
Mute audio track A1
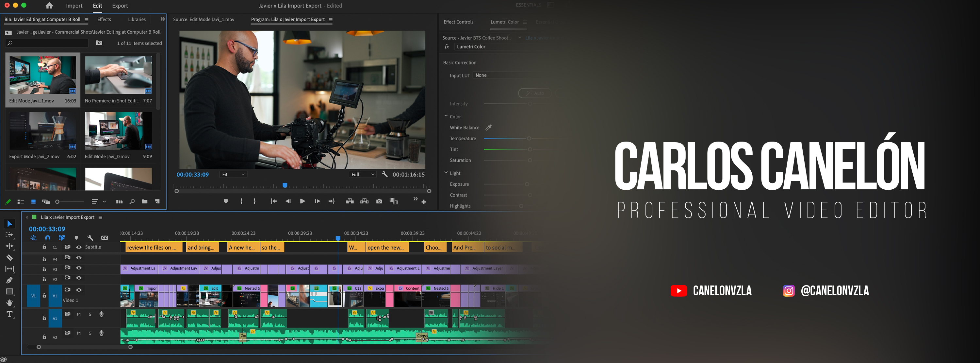[79, 314]
